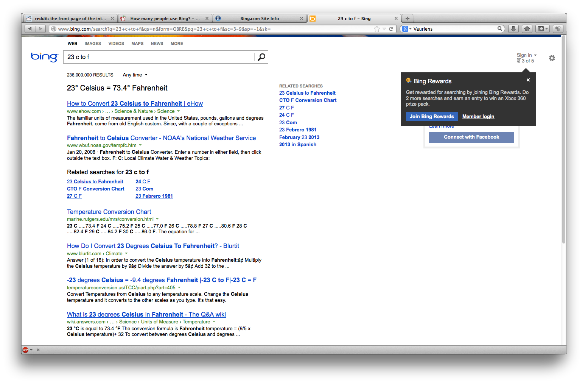Open the MORE search category menu

(177, 44)
